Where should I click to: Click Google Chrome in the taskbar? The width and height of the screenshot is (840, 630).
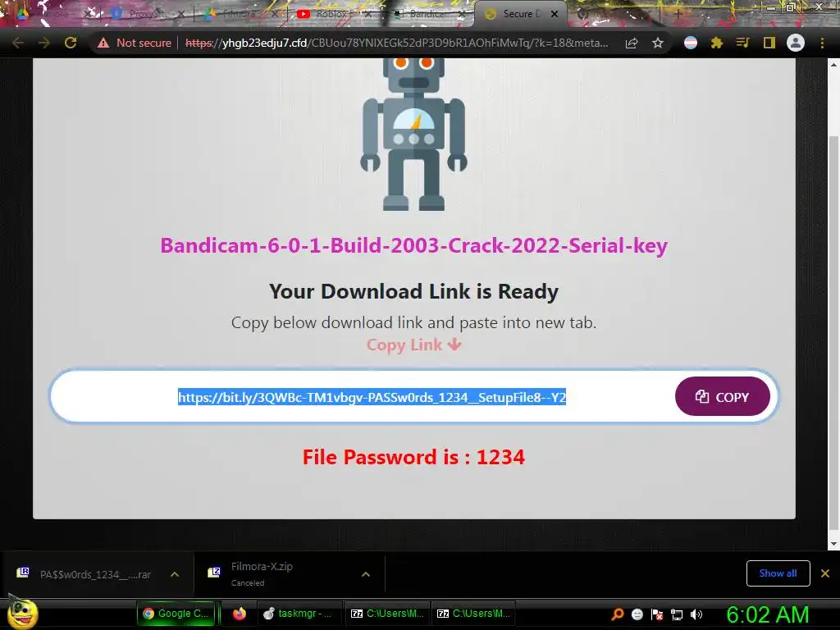[x=176, y=614]
